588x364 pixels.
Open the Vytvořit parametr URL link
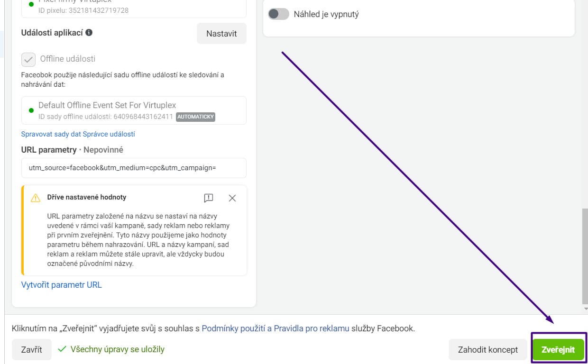pos(62,285)
